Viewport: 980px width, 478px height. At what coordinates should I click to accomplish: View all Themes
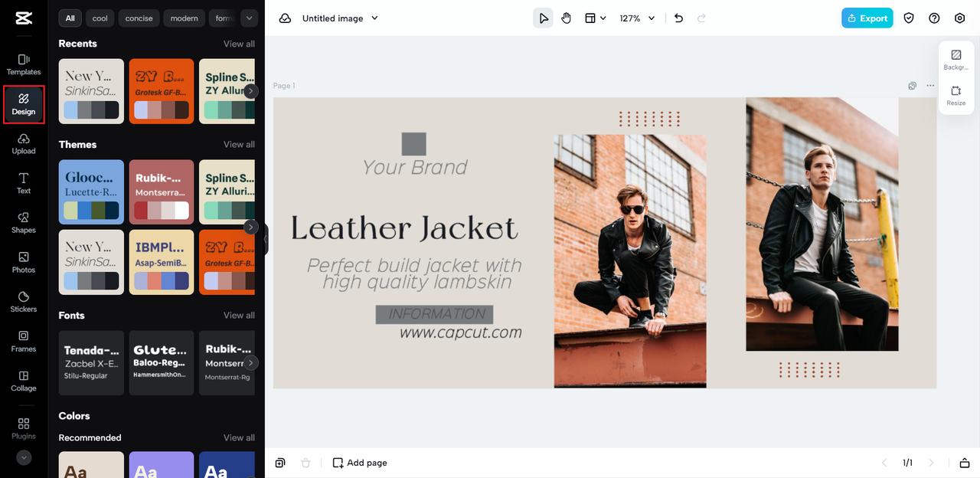(239, 144)
